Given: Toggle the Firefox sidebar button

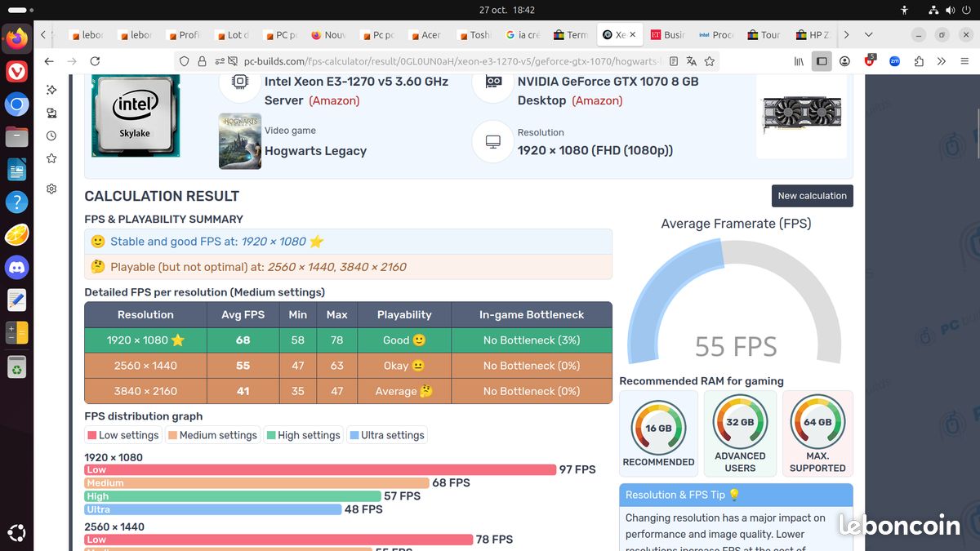Looking at the screenshot, I should tap(822, 61).
